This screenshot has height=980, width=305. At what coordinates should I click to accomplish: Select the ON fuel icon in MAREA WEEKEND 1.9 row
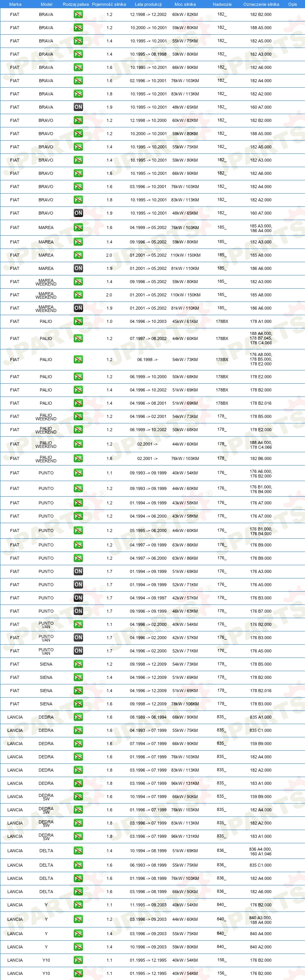tap(78, 308)
